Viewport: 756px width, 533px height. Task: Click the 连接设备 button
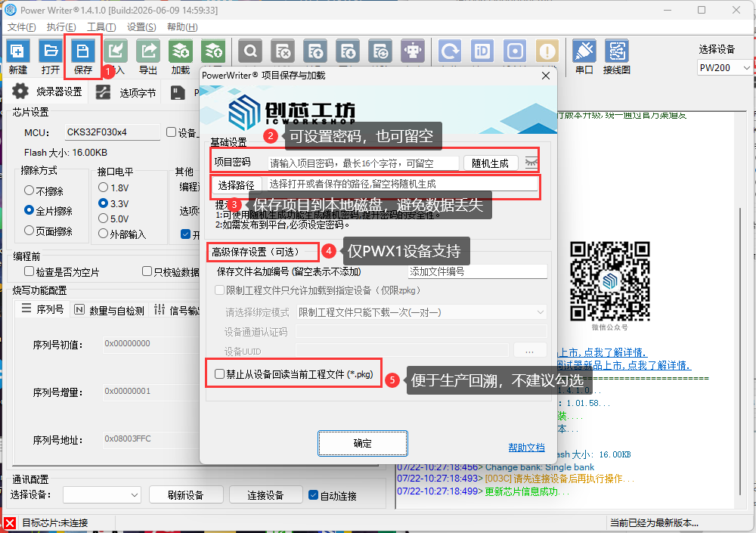265,495
